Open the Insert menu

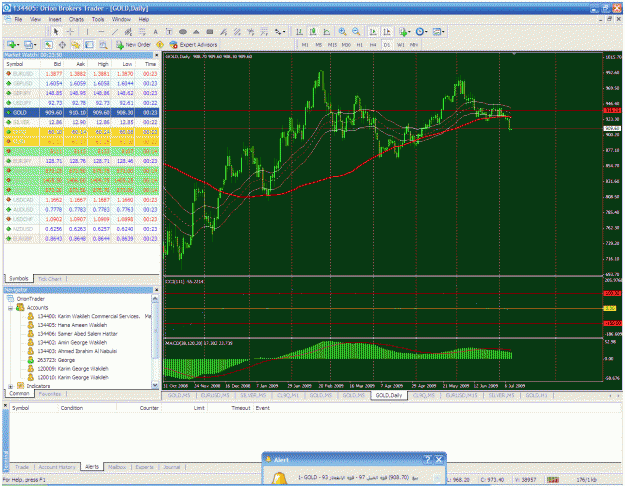(55, 19)
